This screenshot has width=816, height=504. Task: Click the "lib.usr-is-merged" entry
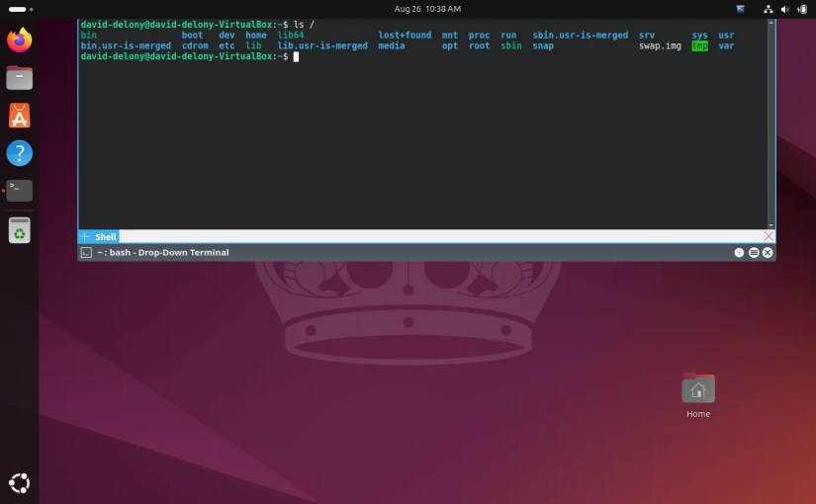[322, 45]
